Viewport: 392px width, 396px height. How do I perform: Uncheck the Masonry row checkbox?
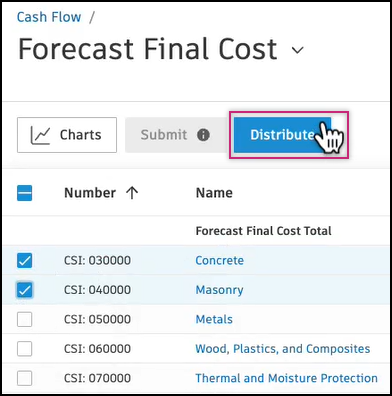coord(24,290)
